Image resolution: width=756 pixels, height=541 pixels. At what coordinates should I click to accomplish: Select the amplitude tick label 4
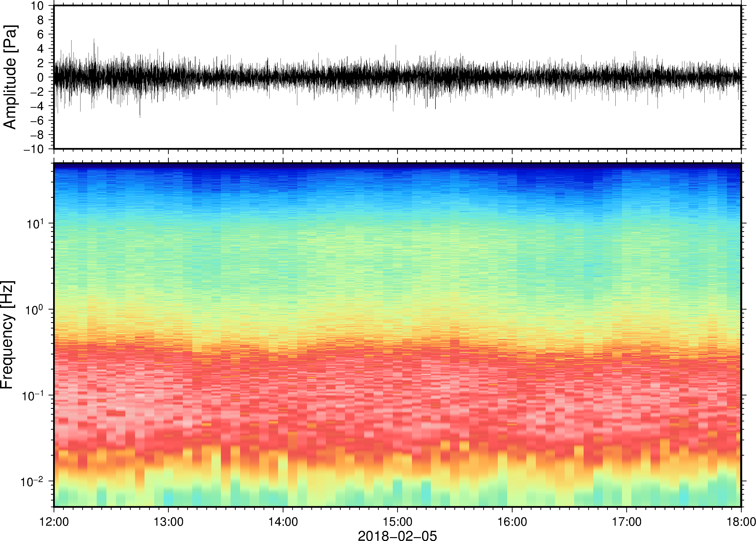pos(41,49)
